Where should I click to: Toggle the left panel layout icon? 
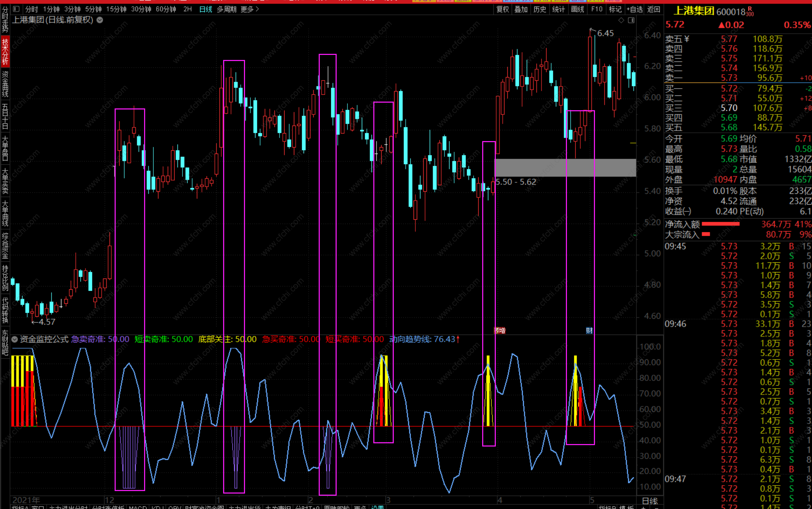(16, 9)
